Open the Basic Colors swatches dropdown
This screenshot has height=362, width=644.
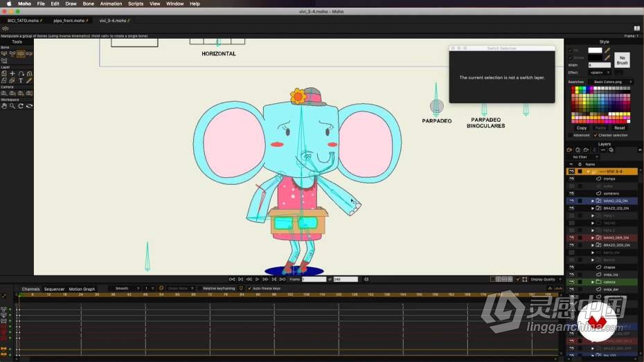pos(610,82)
